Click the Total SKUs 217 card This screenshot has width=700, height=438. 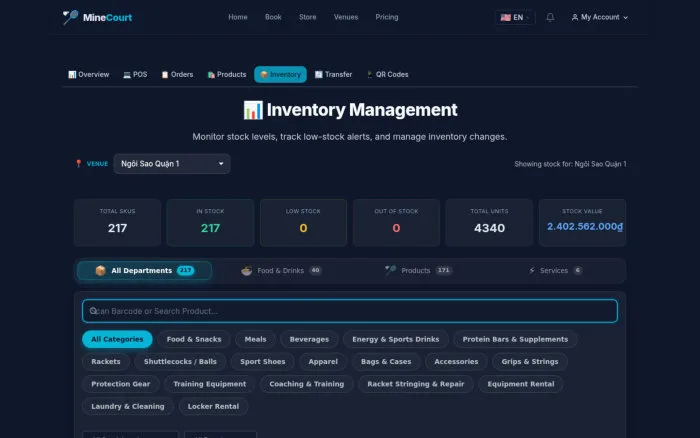[x=117, y=222]
